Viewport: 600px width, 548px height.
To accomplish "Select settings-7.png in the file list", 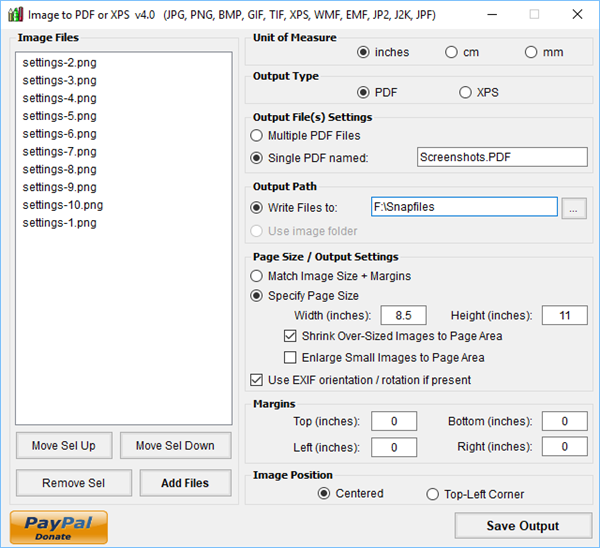I will click(x=59, y=152).
